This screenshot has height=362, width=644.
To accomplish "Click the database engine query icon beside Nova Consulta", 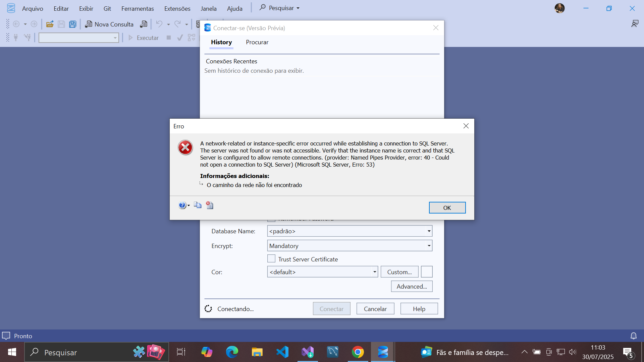I will (x=144, y=24).
